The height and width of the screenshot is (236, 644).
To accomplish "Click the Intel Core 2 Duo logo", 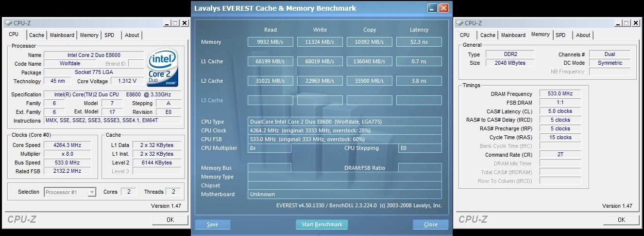I will [x=163, y=68].
